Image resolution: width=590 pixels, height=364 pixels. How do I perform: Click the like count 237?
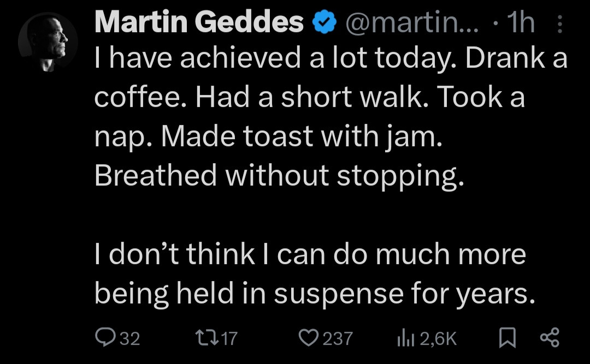pyautogui.click(x=338, y=339)
